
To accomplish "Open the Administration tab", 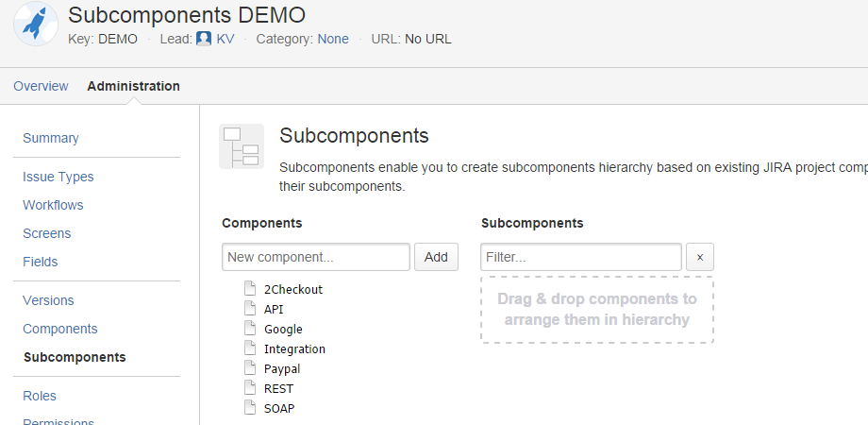I will point(133,86).
